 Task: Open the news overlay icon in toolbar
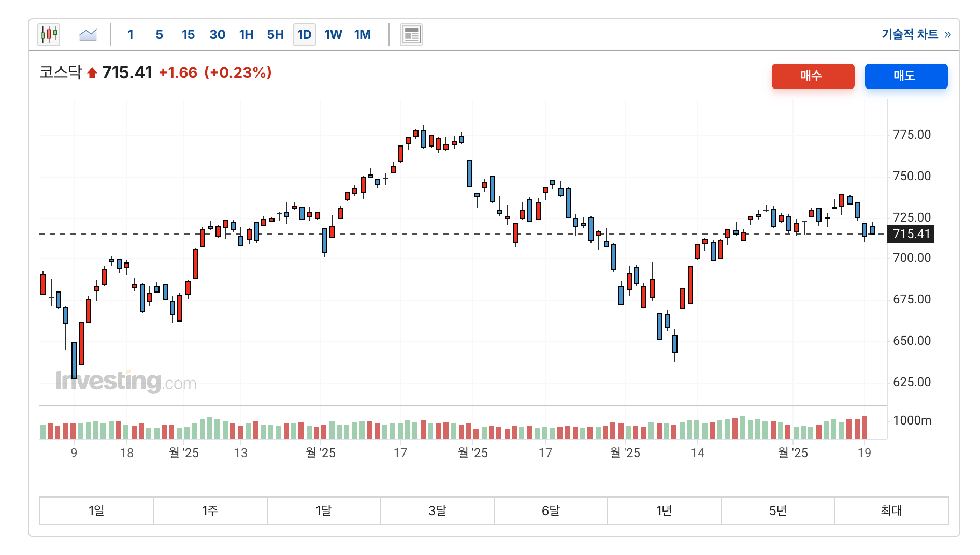(x=411, y=35)
